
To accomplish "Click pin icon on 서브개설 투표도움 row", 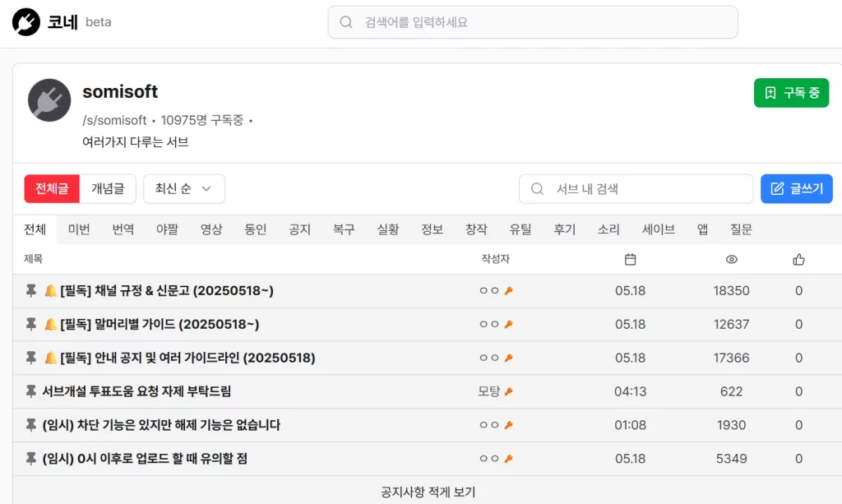I will point(31,391).
